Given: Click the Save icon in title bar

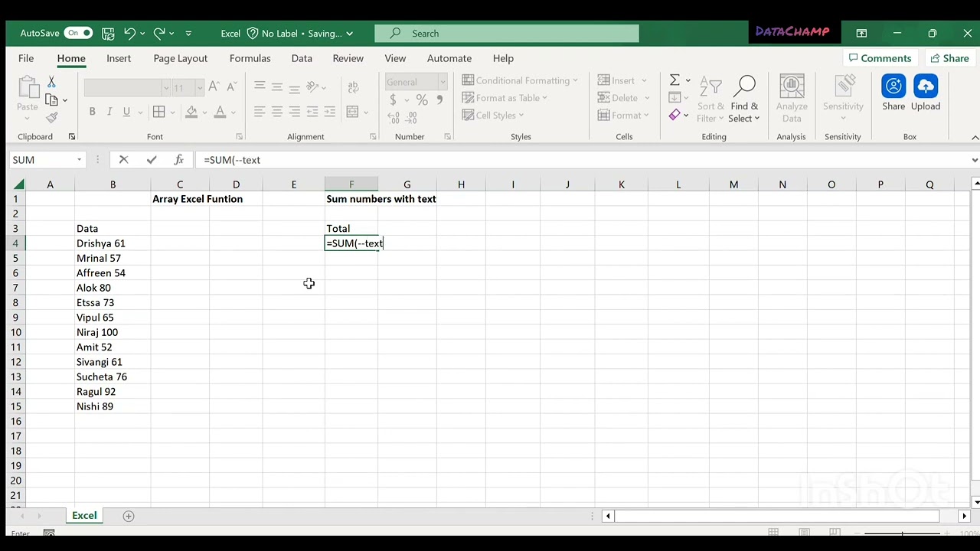Looking at the screenshot, I should pyautogui.click(x=108, y=33).
